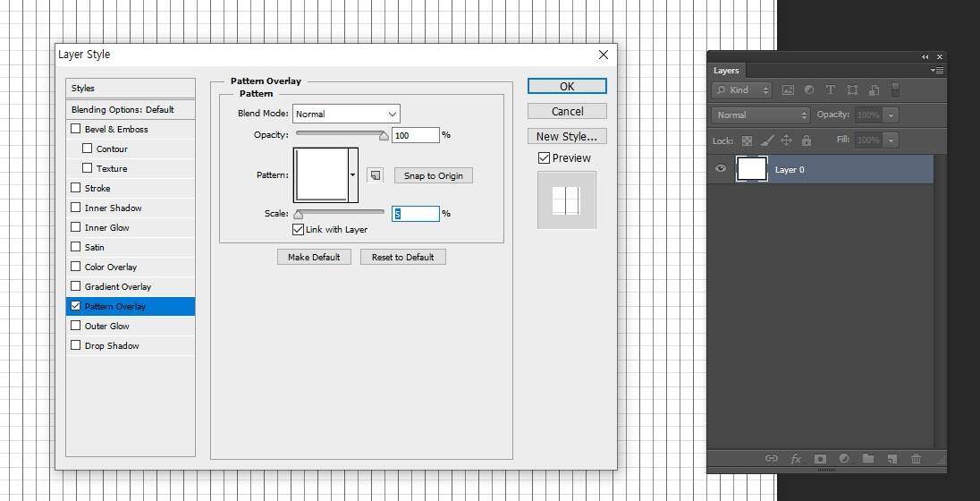
Task: Click the Opacity slider handle
Action: 384,136
